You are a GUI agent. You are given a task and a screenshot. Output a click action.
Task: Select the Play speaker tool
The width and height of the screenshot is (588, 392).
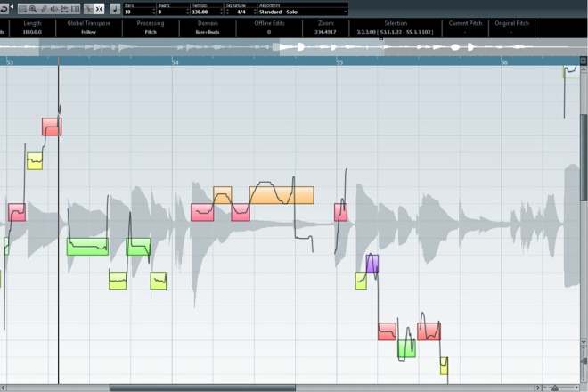(x=54, y=9)
